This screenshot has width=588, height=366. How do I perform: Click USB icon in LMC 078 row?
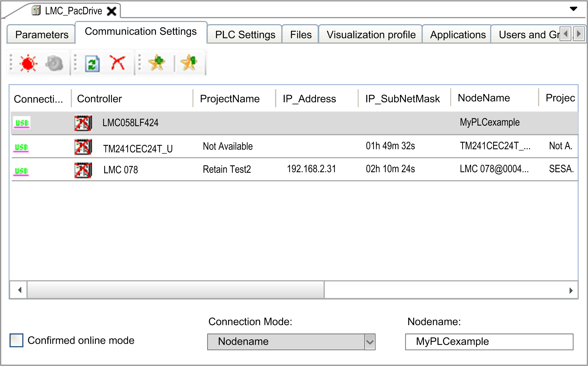tap(21, 171)
